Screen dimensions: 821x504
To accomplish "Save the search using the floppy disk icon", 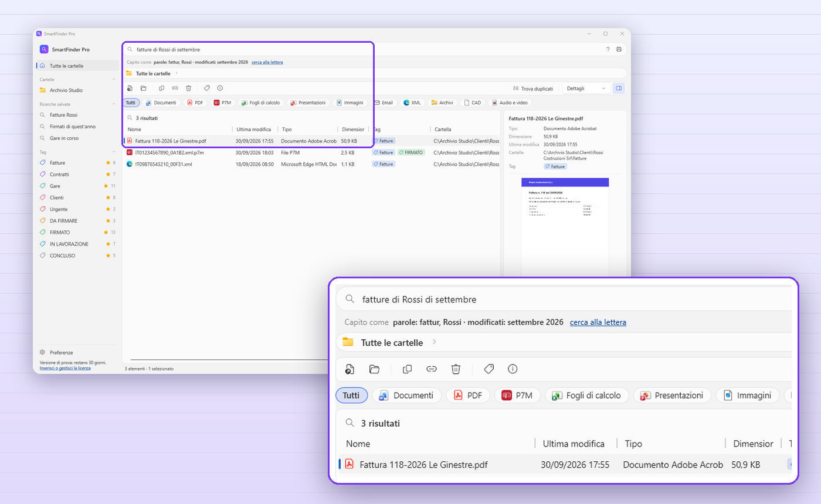I will (619, 49).
